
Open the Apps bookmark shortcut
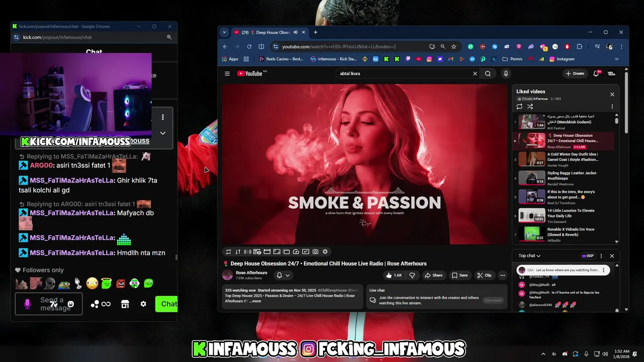tap(230, 59)
